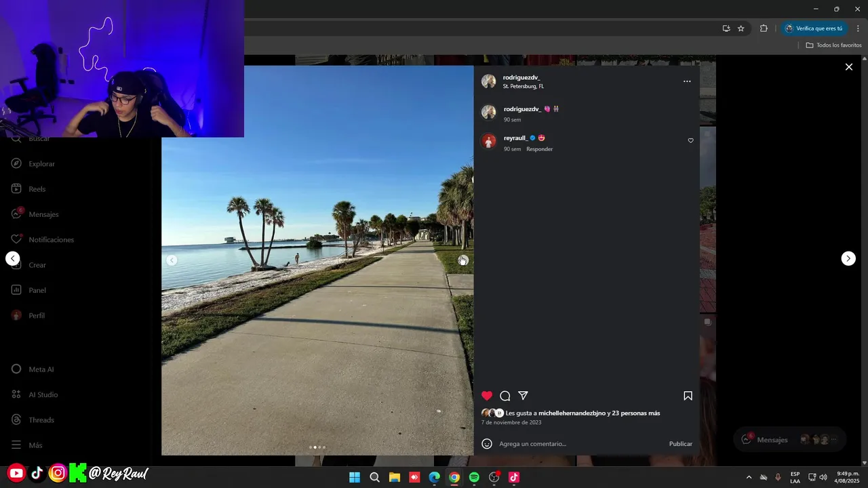Open rodriguezdv_ profile from the post header
Image resolution: width=868 pixels, height=488 pixels.
click(521, 77)
